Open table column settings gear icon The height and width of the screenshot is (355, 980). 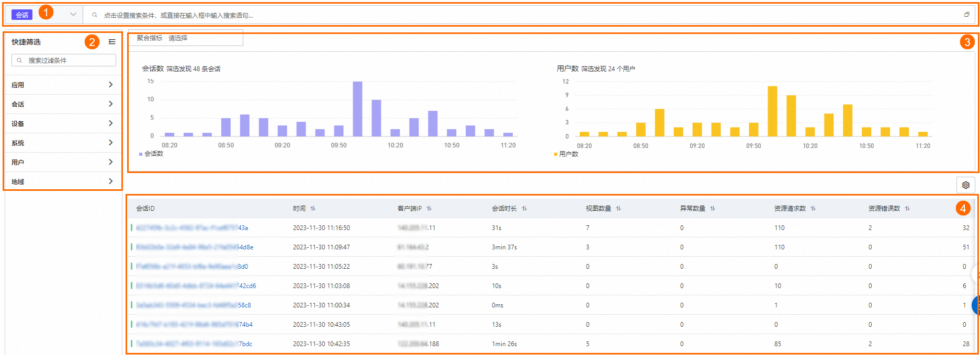(x=966, y=185)
